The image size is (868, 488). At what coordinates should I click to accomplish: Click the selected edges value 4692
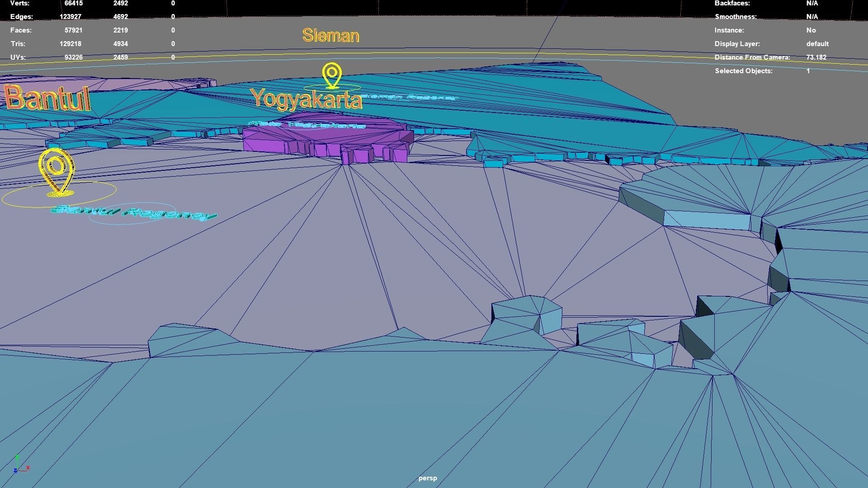tap(121, 17)
